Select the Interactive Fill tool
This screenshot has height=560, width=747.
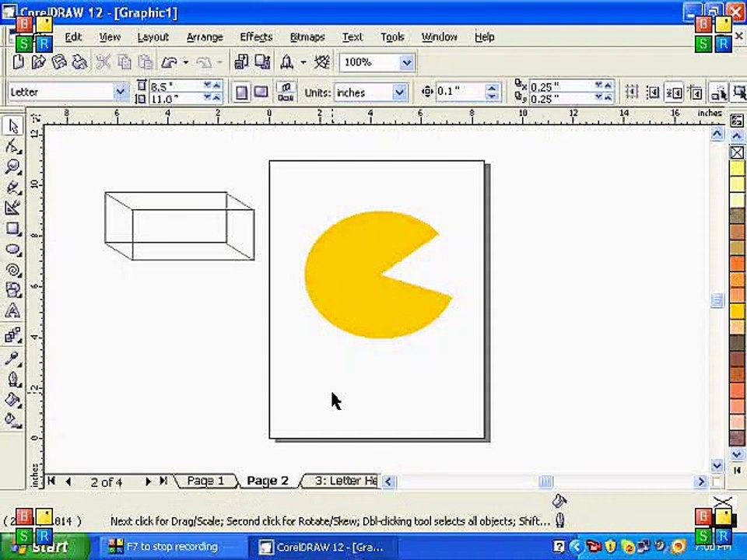[13, 421]
